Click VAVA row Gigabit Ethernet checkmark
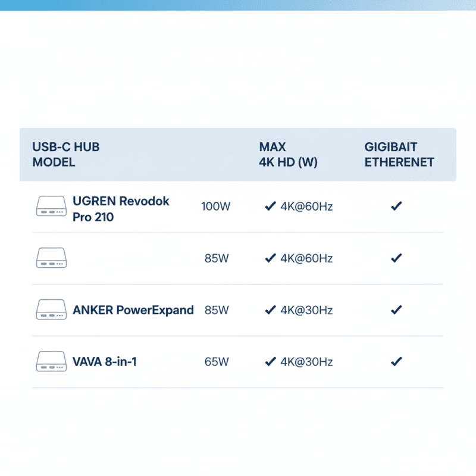The width and height of the screenshot is (476, 476). (x=396, y=362)
